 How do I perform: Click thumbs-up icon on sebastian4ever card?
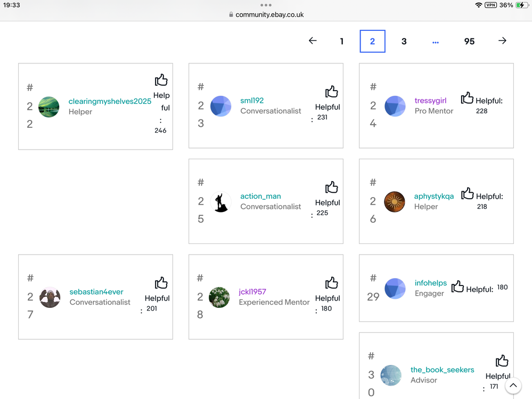click(161, 283)
